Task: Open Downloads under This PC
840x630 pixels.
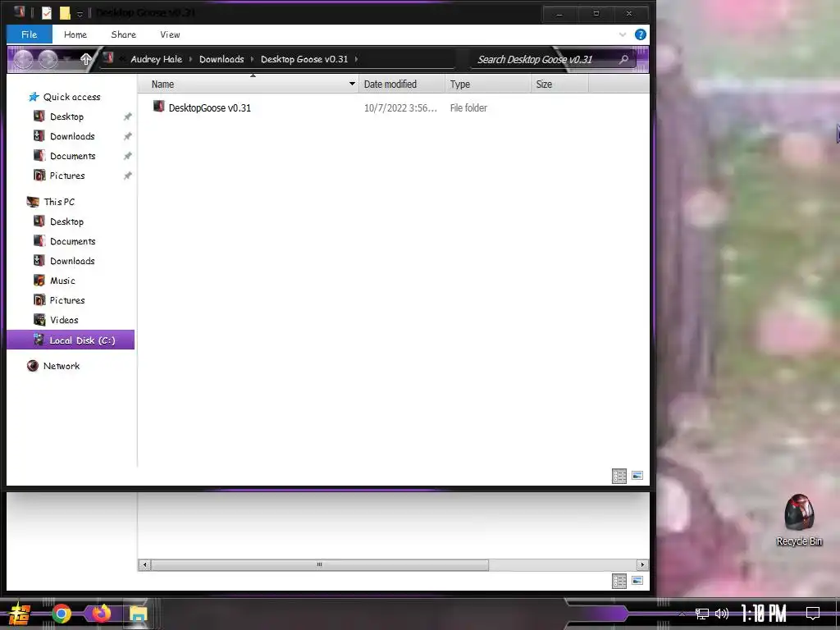Action: click(72, 261)
